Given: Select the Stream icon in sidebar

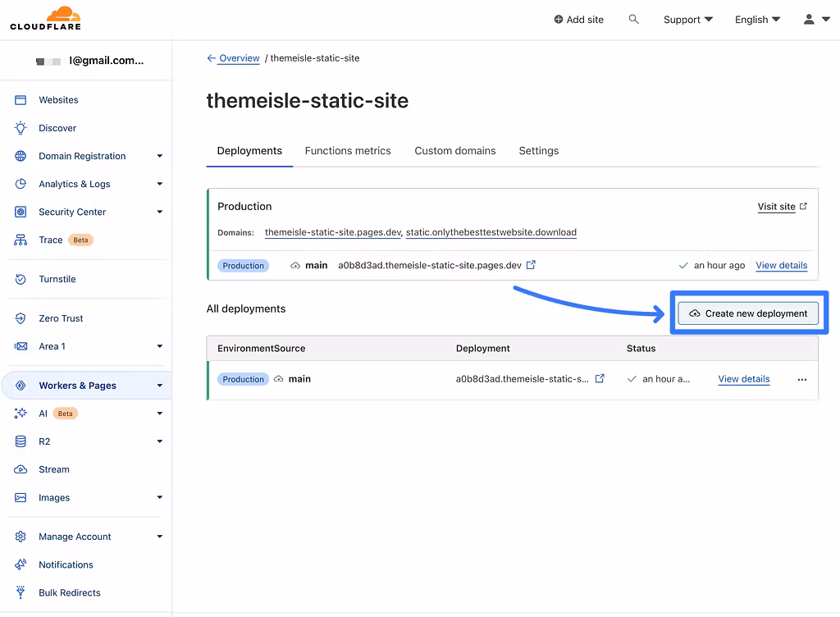Looking at the screenshot, I should [x=22, y=469].
